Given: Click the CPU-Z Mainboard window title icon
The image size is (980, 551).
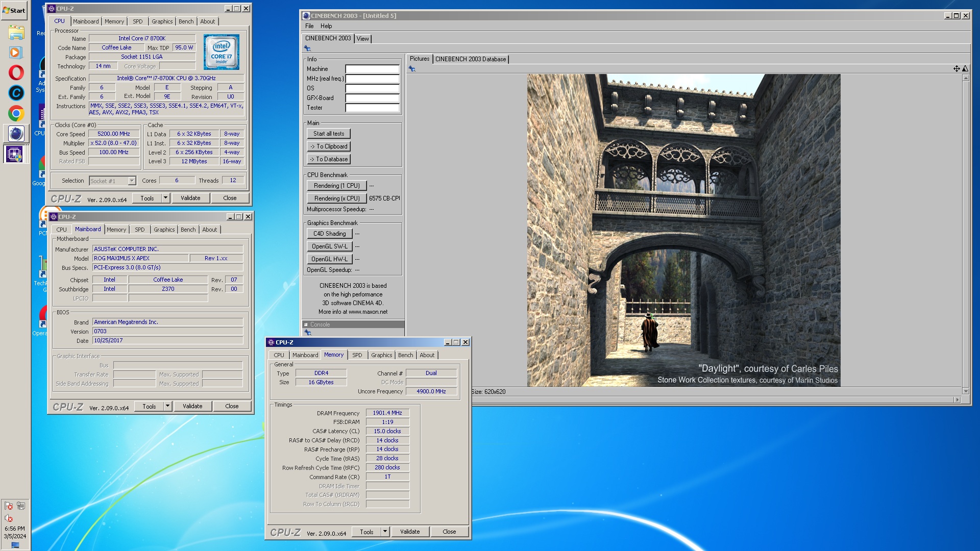Looking at the screenshot, I should point(54,217).
